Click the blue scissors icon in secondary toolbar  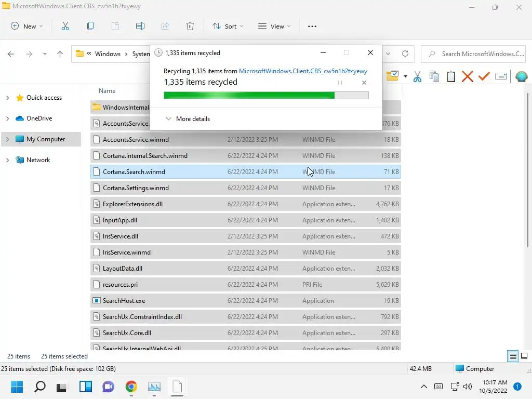click(x=418, y=76)
